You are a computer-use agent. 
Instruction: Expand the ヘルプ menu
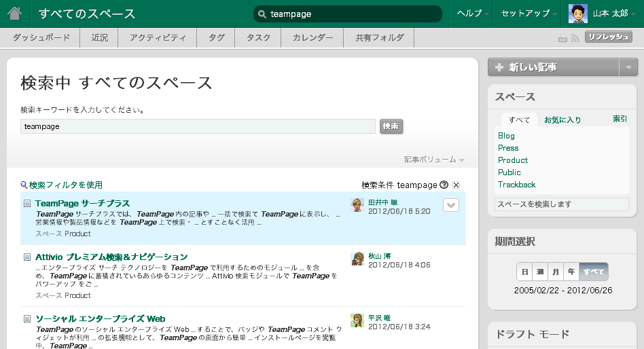point(472,14)
